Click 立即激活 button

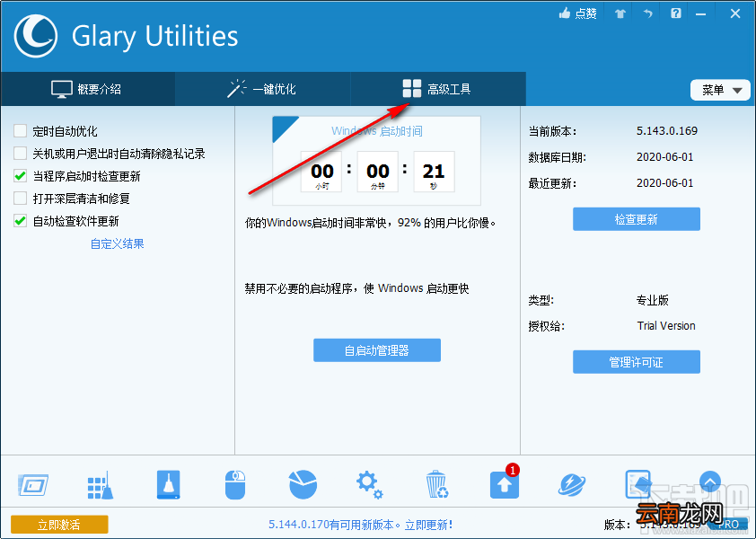pos(59,524)
